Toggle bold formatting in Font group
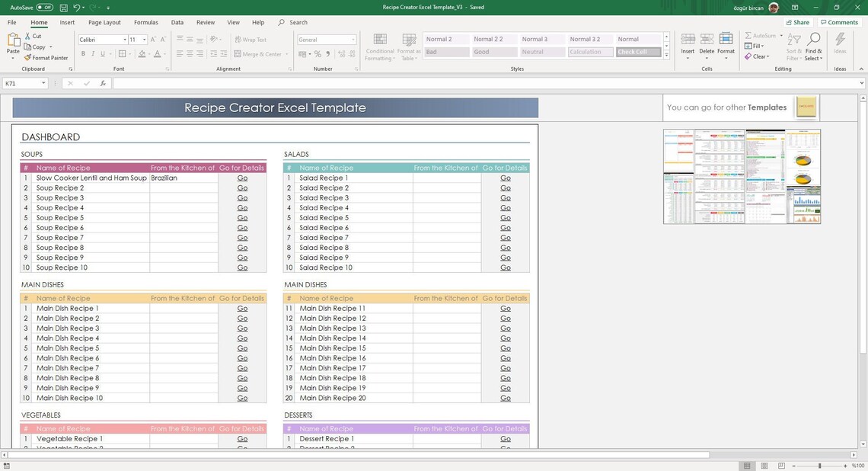This screenshot has height=471, width=868. tap(83, 54)
